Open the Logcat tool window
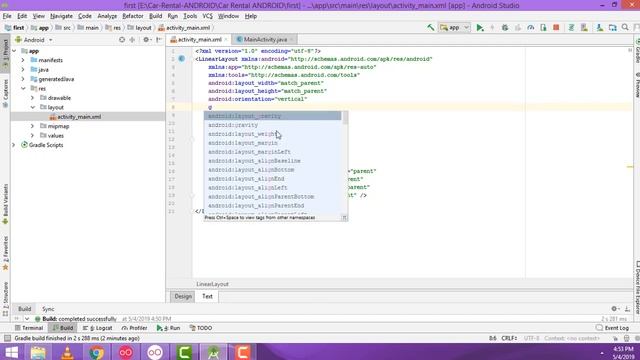 click(x=98, y=328)
